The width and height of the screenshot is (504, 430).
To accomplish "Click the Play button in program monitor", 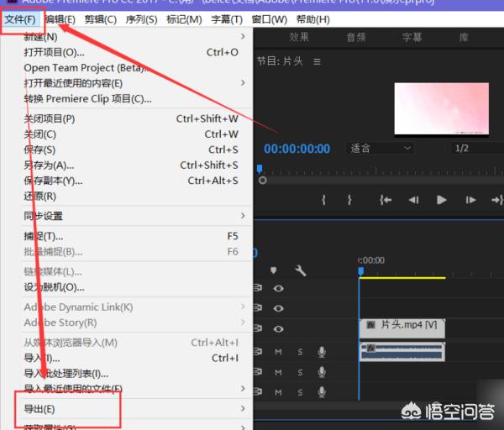I will coord(442,200).
